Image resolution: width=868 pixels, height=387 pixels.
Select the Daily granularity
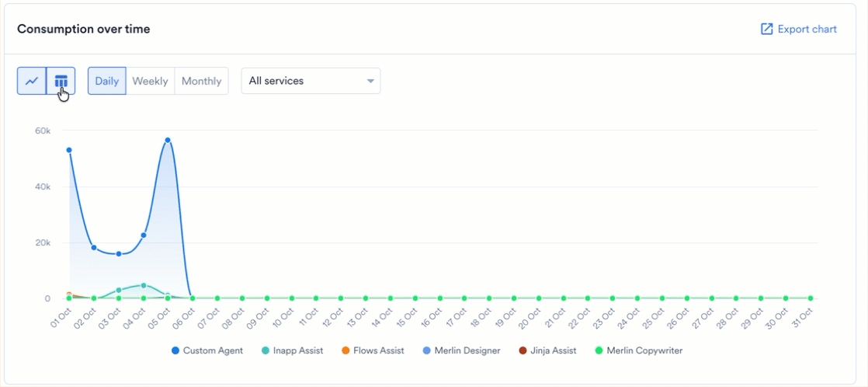107,81
